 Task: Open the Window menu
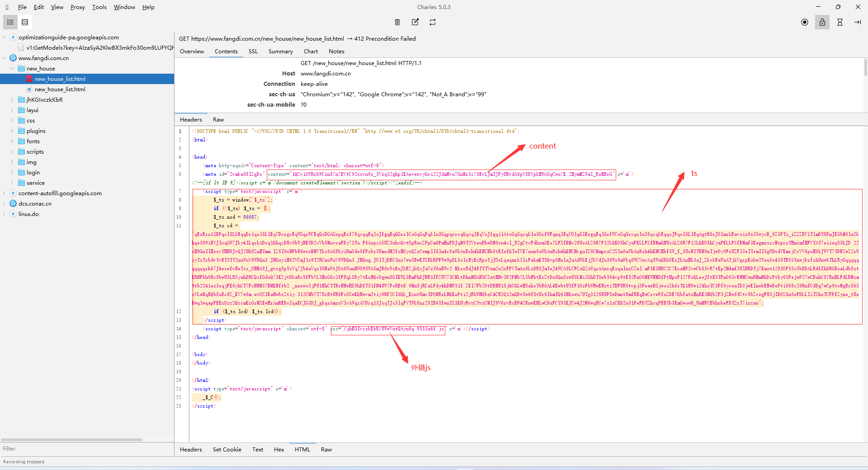pos(124,7)
